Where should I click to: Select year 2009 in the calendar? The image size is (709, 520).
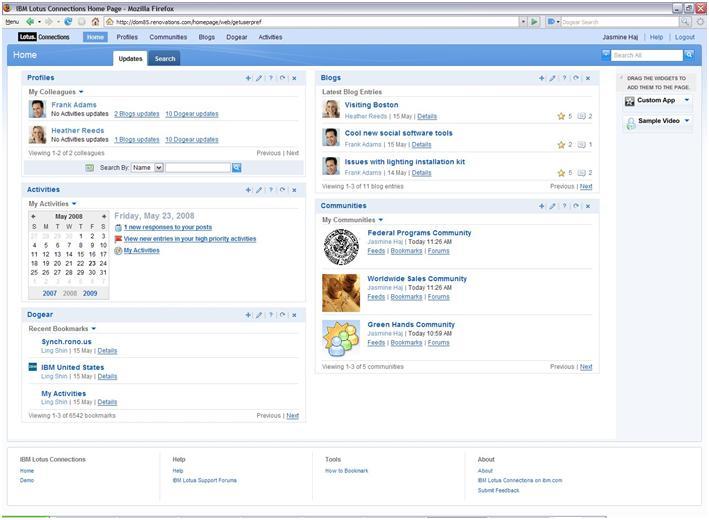pos(90,293)
